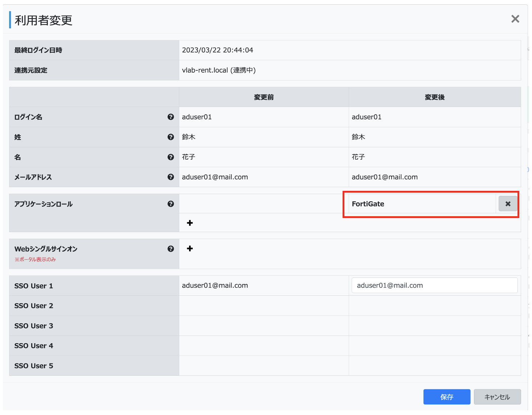
Task: Select the vlab-rent.local (連携中) value
Action: coord(219,70)
